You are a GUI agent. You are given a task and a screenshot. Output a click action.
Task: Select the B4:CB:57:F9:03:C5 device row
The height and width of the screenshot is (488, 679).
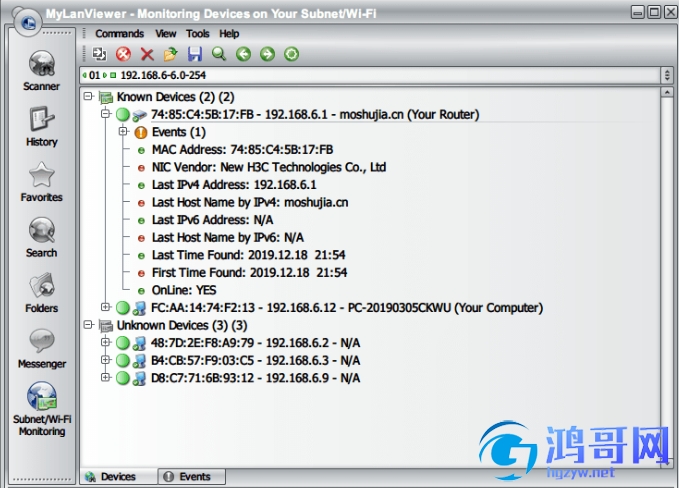pos(255,360)
